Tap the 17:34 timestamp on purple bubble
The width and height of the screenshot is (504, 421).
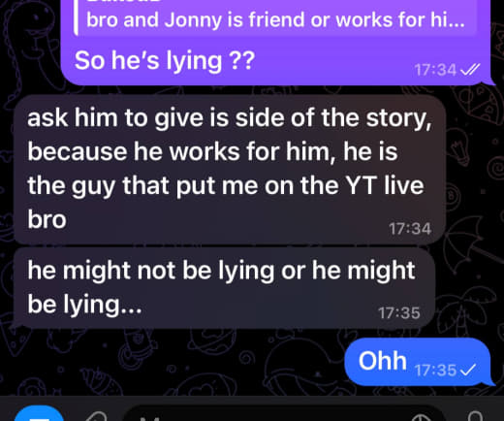click(x=436, y=70)
